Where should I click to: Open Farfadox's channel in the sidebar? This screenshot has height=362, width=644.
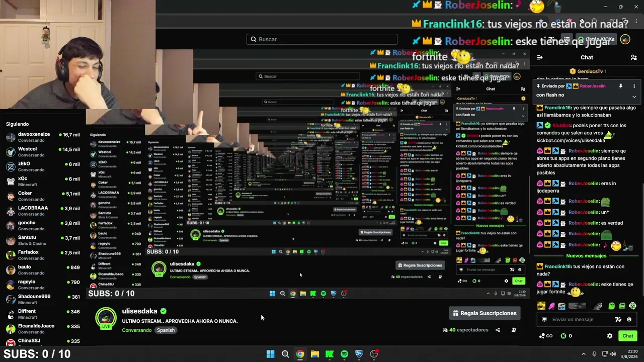click(x=43, y=255)
